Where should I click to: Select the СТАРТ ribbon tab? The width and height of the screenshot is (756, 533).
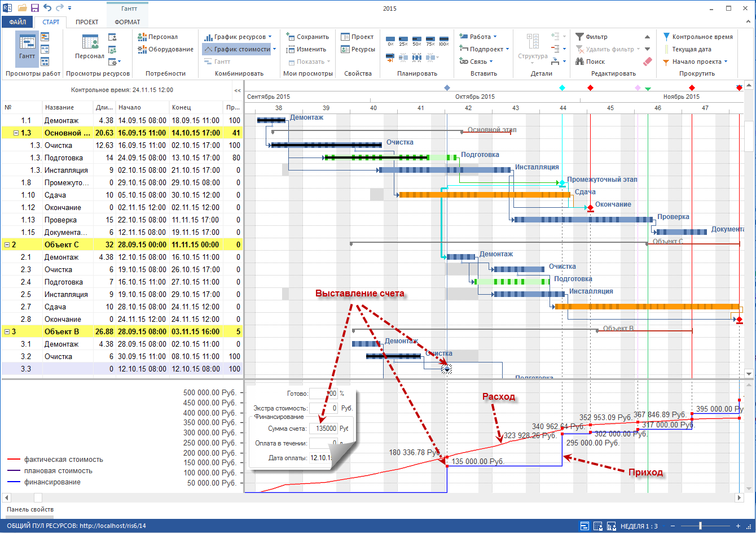pos(51,22)
